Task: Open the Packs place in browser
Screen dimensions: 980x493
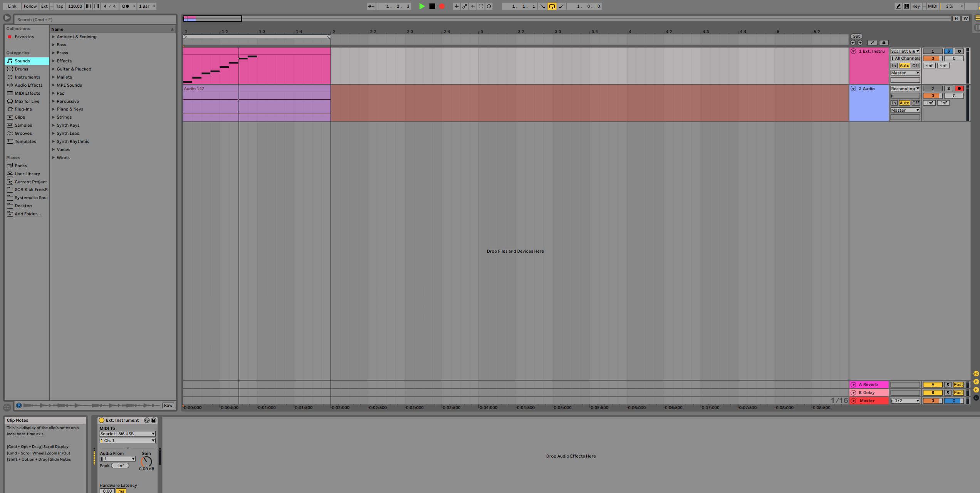Action: click(x=20, y=166)
